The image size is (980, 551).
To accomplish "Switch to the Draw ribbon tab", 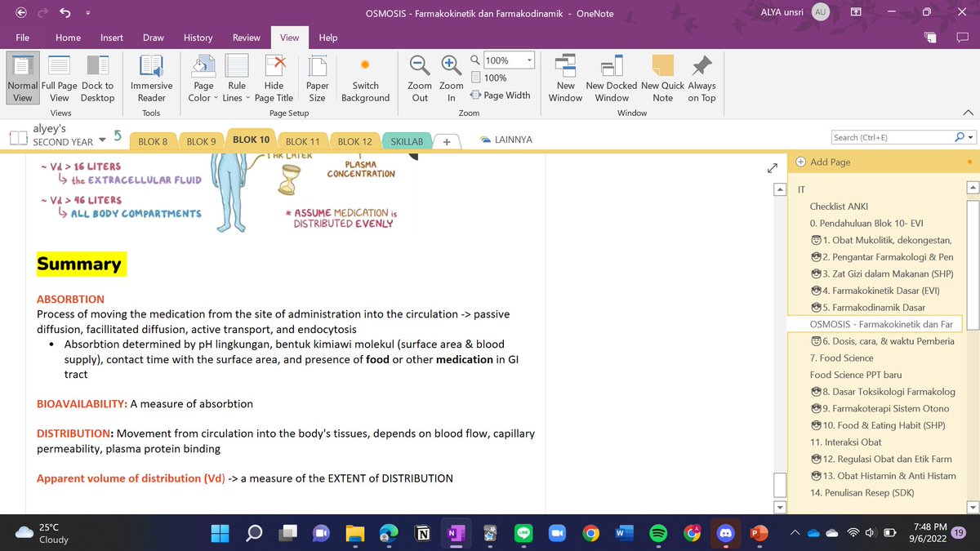I will (153, 37).
